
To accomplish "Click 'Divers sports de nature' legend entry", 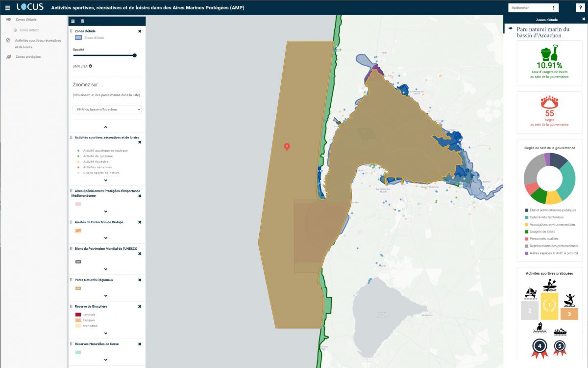I will tap(101, 173).
